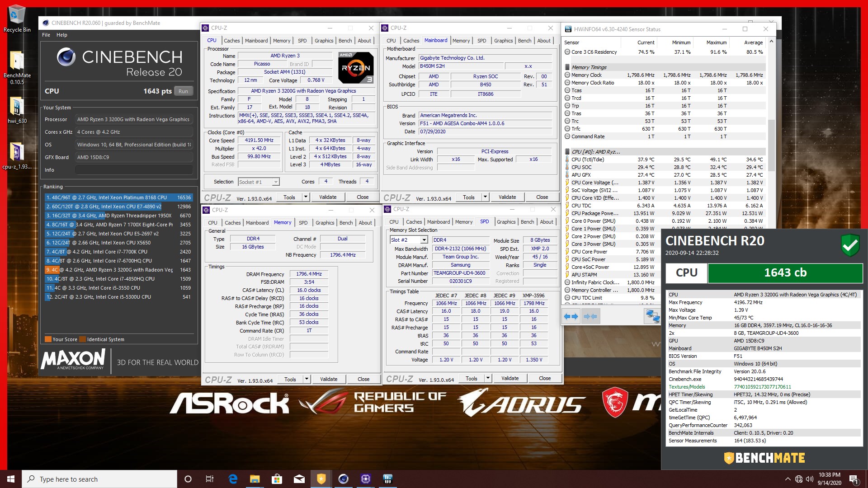868x488 pixels.
Task: Click the volume icon in system tray
Action: pos(810,479)
